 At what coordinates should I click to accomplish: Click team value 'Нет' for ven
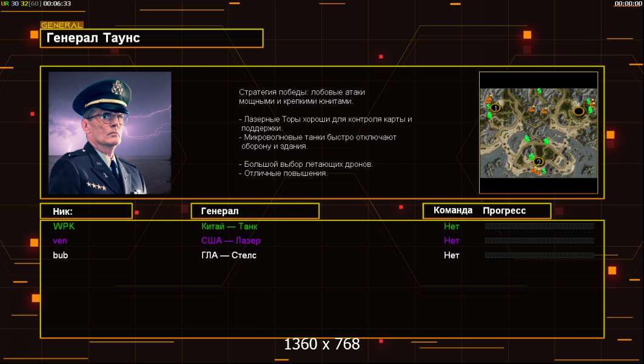click(x=451, y=241)
